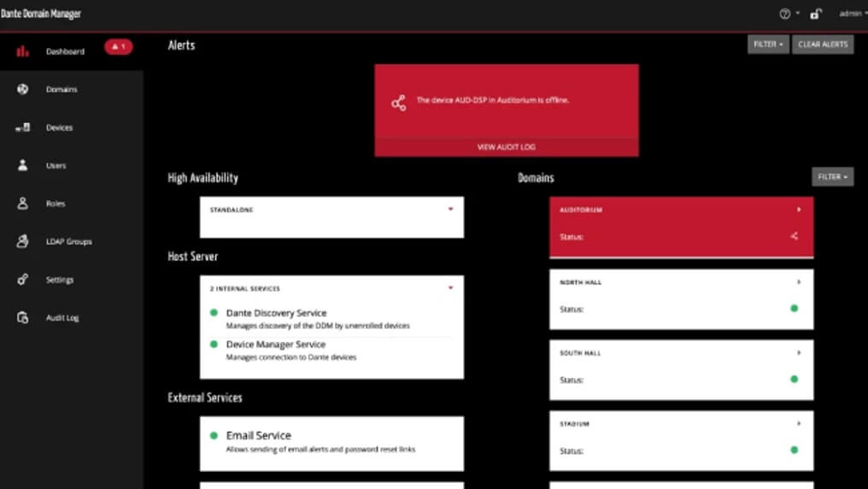The width and height of the screenshot is (868, 489).
Task: Click North Hall green status dot
Action: coord(795,309)
